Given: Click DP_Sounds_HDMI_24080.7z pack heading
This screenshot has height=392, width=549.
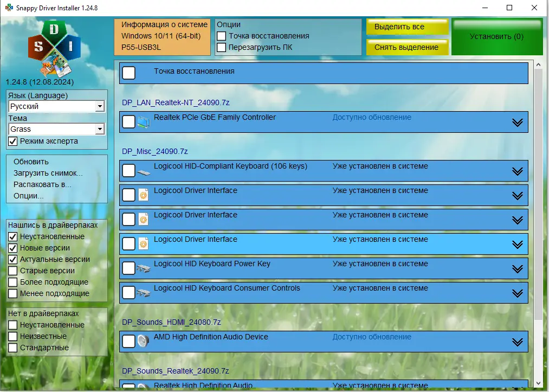Looking at the screenshot, I should pos(171,322).
